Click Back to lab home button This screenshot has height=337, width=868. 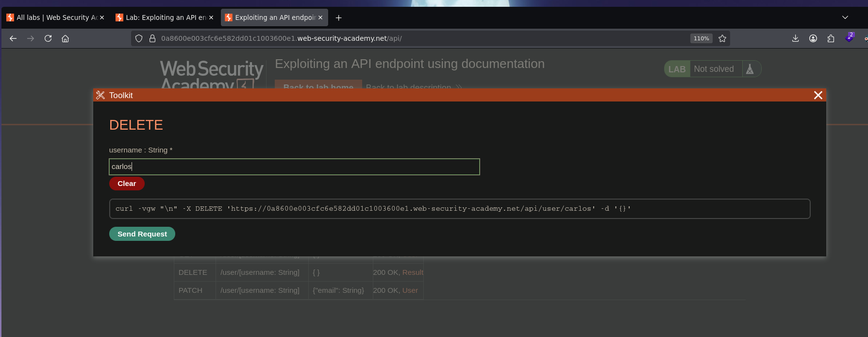[318, 84]
